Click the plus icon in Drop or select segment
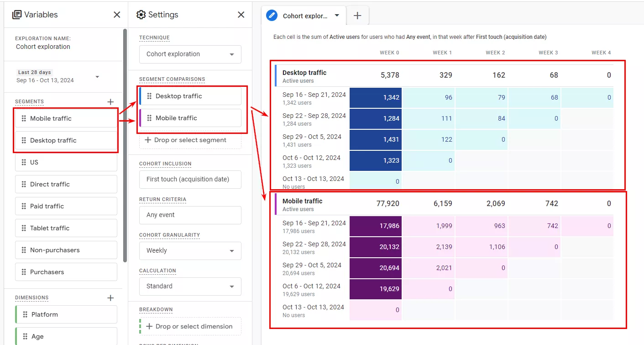The image size is (644, 345). [148, 140]
